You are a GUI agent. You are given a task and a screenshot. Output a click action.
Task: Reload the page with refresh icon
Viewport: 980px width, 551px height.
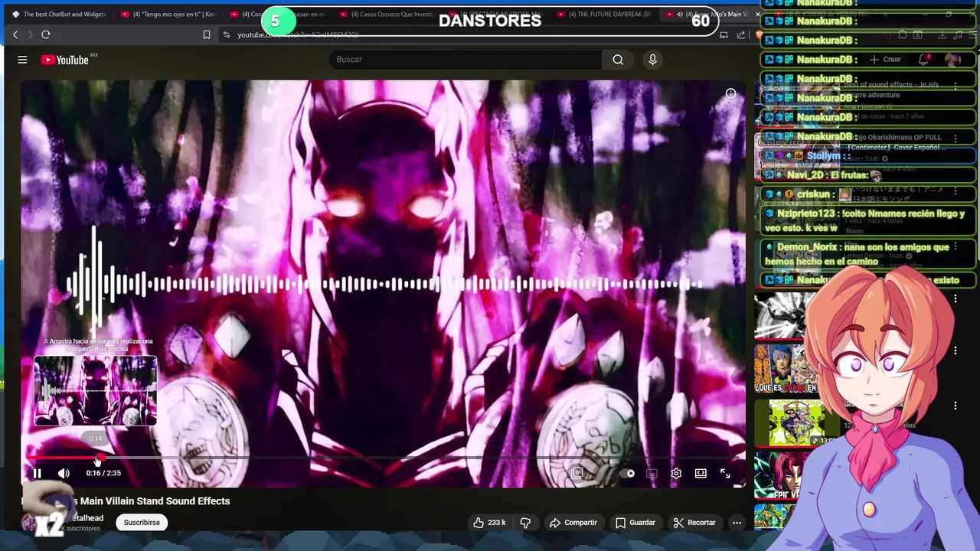coord(46,34)
